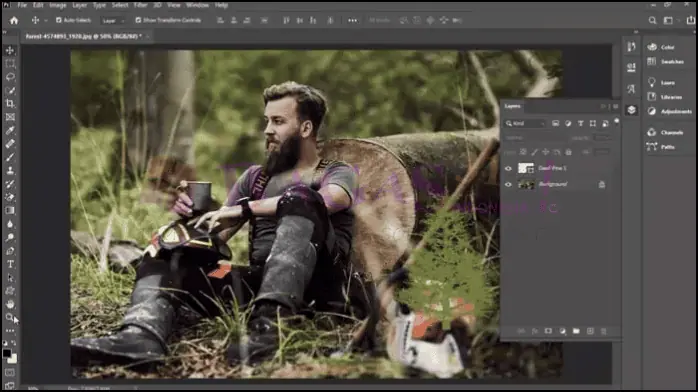Image resolution: width=698 pixels, height=392 pixels.
Task: Click the delete layer trash icon
Action: (604, 331)
